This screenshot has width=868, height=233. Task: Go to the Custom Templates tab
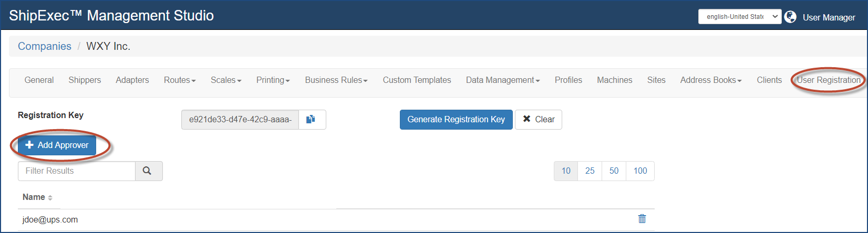(417, 80)
